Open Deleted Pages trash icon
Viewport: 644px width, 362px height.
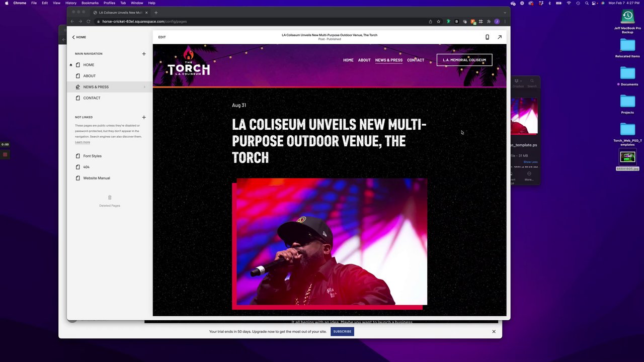click(110, 198)
